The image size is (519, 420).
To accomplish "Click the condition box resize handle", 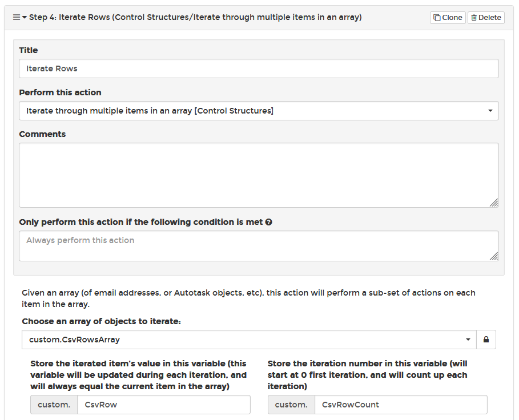I will [494, 256].
